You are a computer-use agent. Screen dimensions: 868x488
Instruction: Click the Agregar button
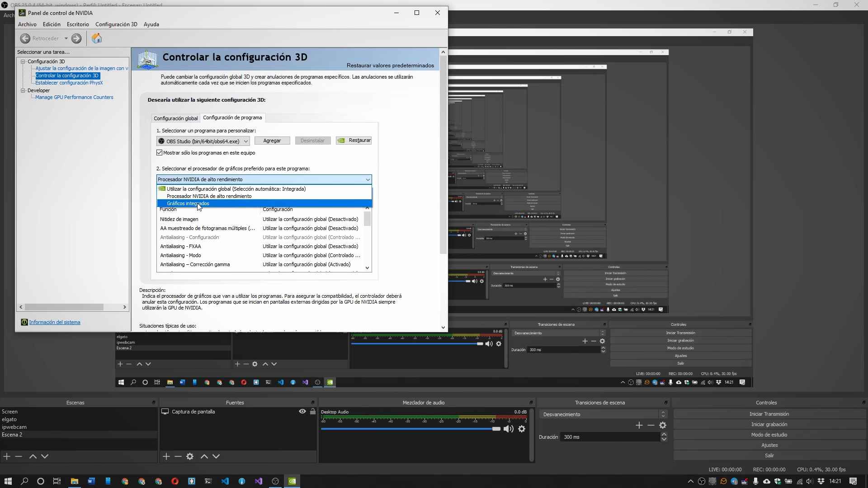pos(272,141)
